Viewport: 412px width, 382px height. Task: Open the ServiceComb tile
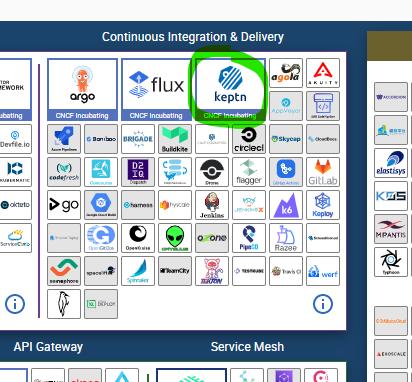click(x=15, y=238)
